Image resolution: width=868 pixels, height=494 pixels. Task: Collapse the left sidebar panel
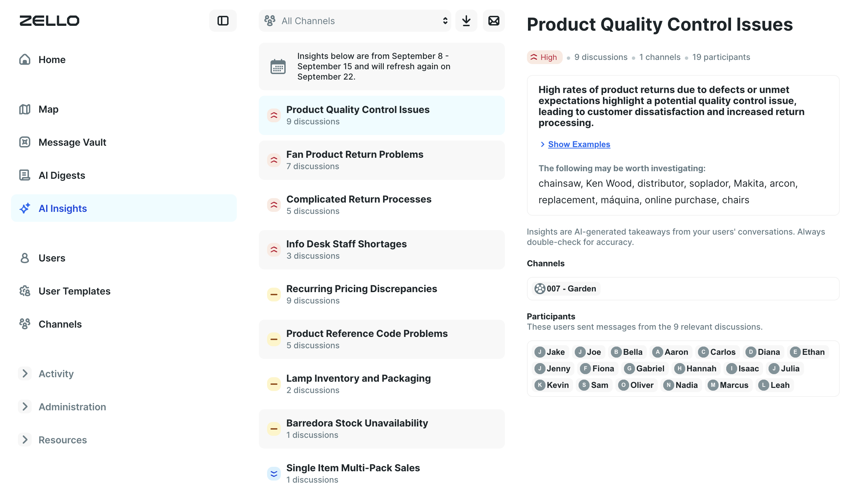[x=223, y=21]
